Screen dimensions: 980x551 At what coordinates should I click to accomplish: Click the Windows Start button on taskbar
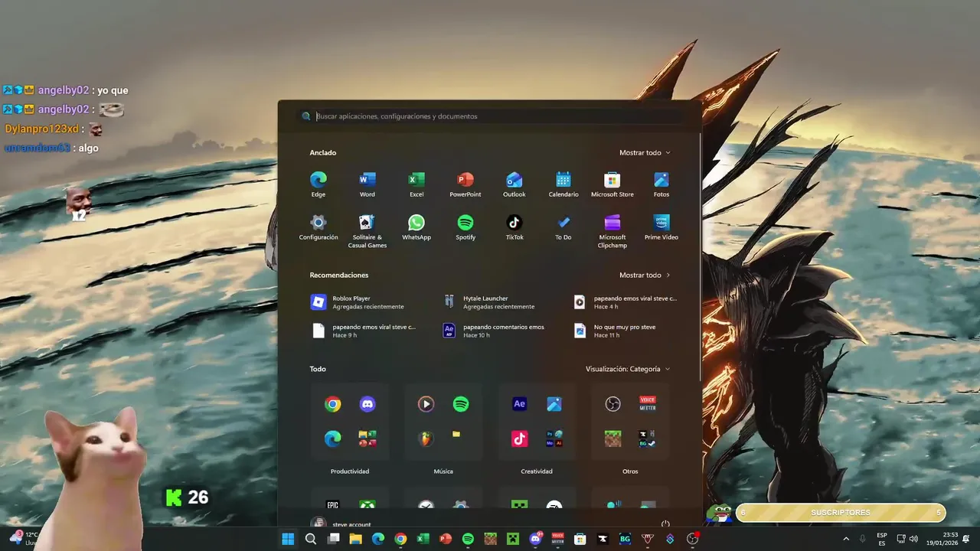pos(288,539)
